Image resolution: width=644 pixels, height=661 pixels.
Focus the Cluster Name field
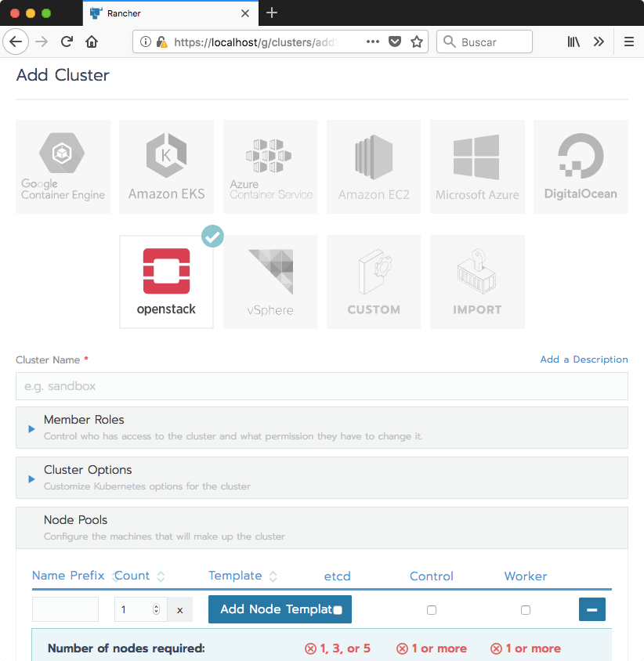(x=322, y=386)
